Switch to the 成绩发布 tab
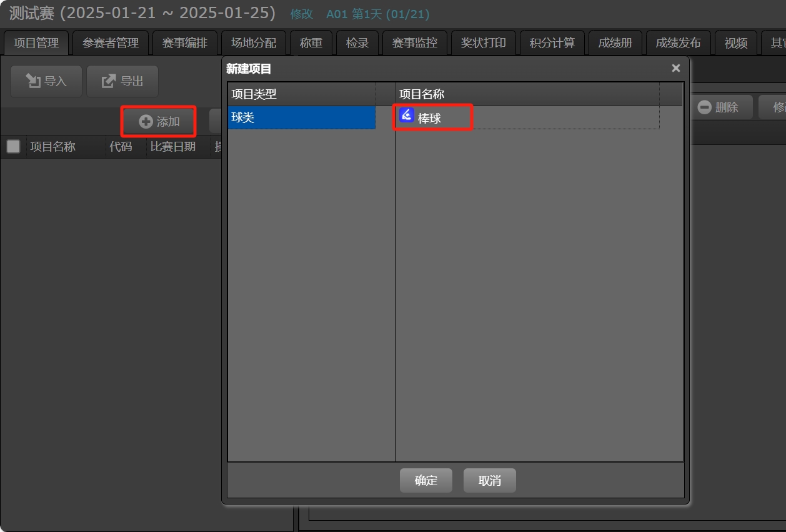Viewport: 786px width, 532px height. pyautogui.click(x=678, y=43)
